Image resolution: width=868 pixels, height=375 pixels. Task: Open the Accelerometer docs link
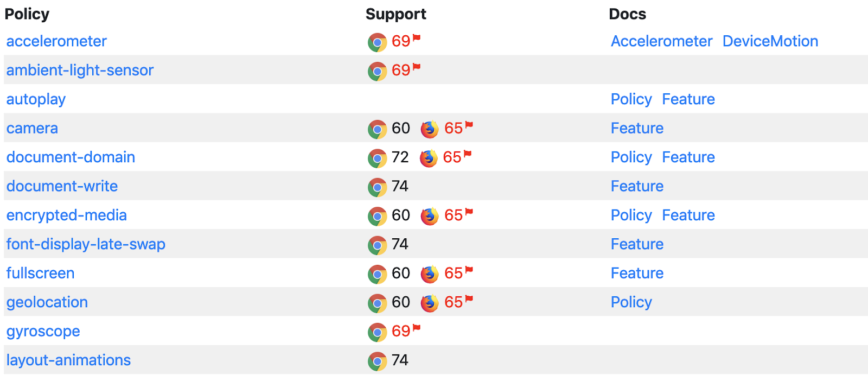661,41
